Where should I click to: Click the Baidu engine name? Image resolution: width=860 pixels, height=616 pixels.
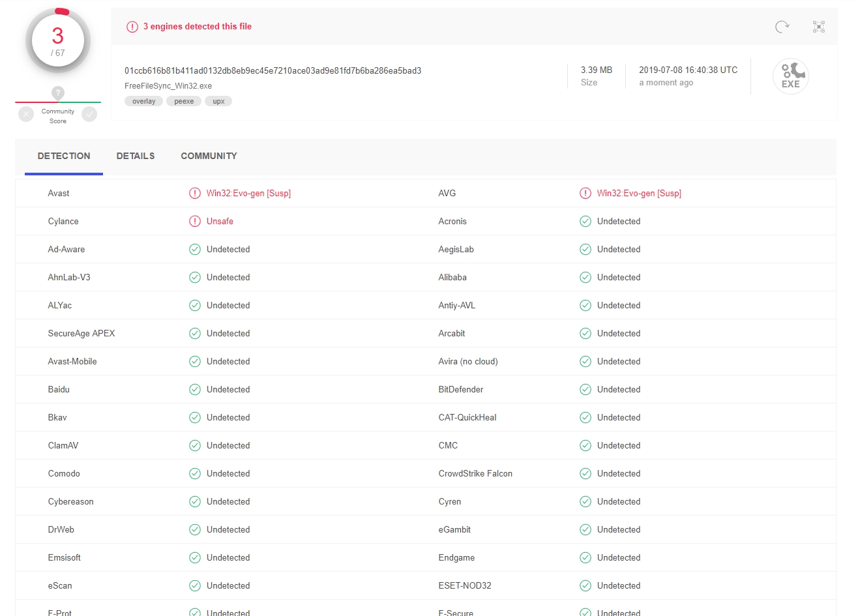(x=59, y=389)
